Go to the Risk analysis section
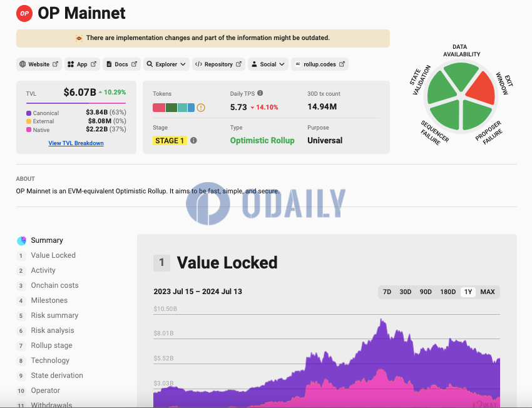Viewport: 532px width, 408px height. [x=53, y=330]
